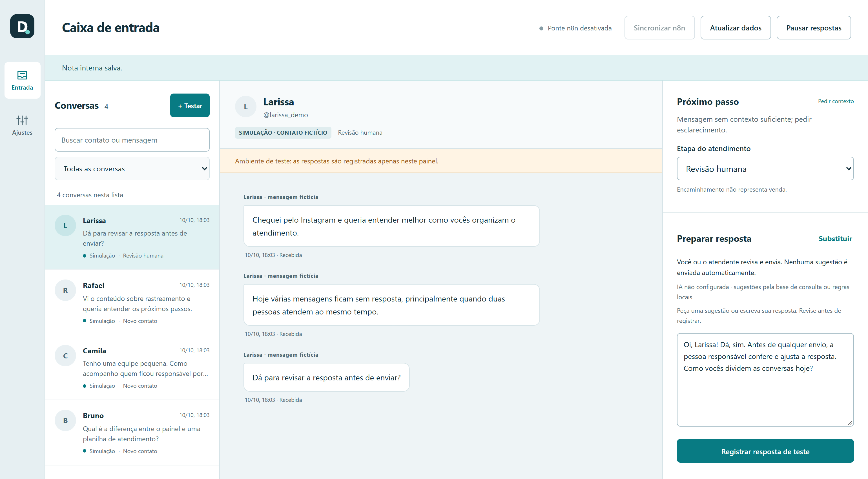Click the 'Ambiente de teste' warning banner

(441, 161)
